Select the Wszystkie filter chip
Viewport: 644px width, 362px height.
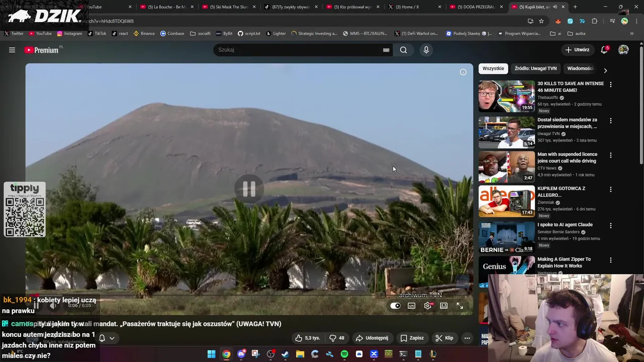point(493,68)
